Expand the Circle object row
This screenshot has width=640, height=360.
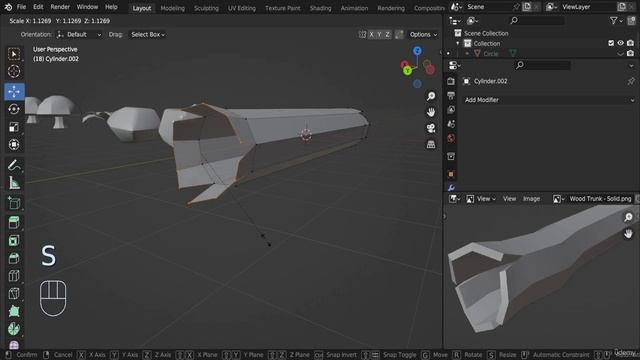[x=467, y=53]
